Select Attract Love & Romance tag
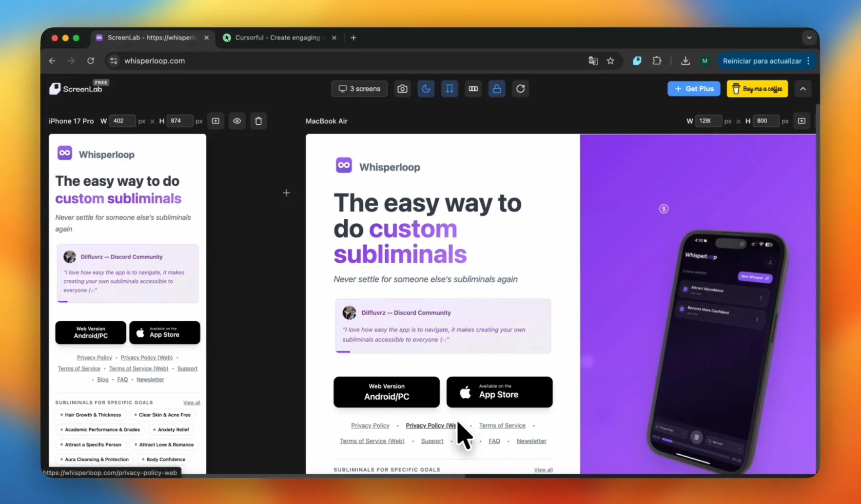The height and width of the screenshot is (504, 861). point(164,445)
